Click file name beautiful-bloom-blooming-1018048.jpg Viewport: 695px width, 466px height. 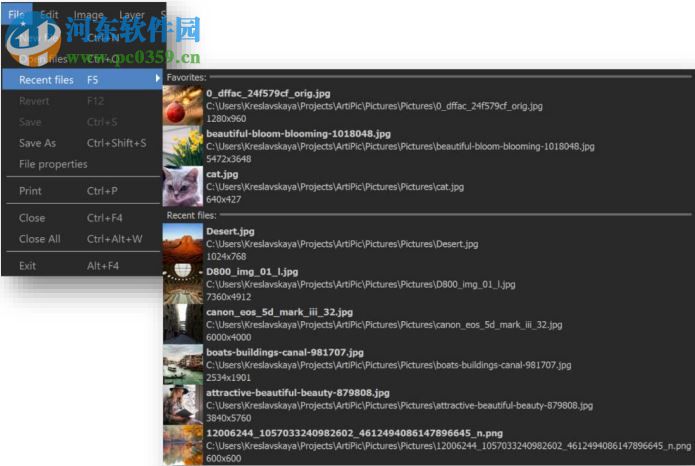(298, 134)
